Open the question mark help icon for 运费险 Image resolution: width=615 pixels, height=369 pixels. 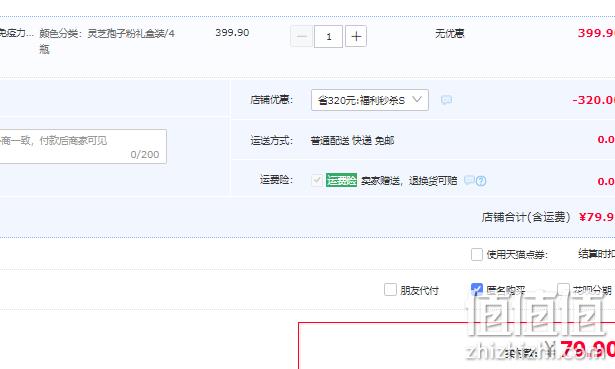point(481,181)
